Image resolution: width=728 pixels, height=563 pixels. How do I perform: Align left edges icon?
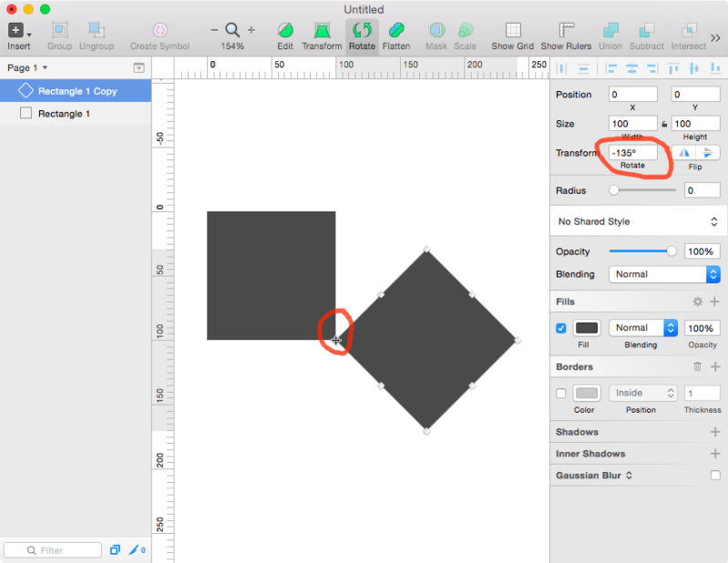pyautogui.click(x=611, y=68)
